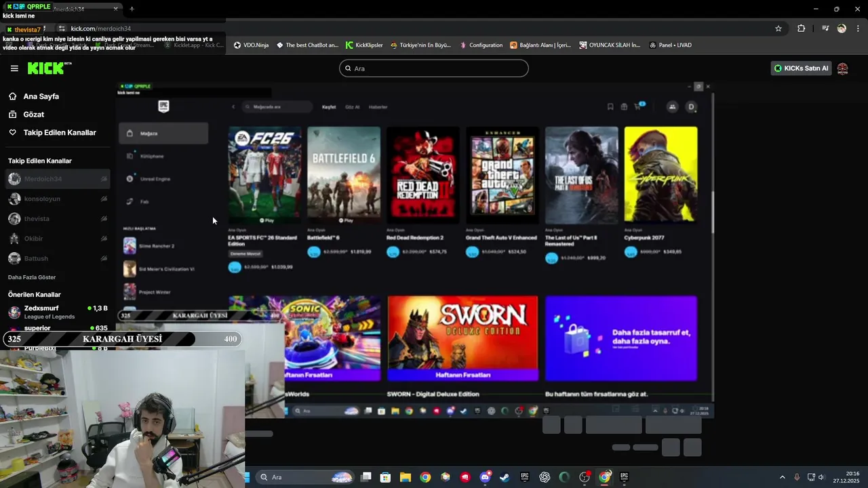
Task: Open ChatGPT app from the taskbar
Action: pos(545,477)
